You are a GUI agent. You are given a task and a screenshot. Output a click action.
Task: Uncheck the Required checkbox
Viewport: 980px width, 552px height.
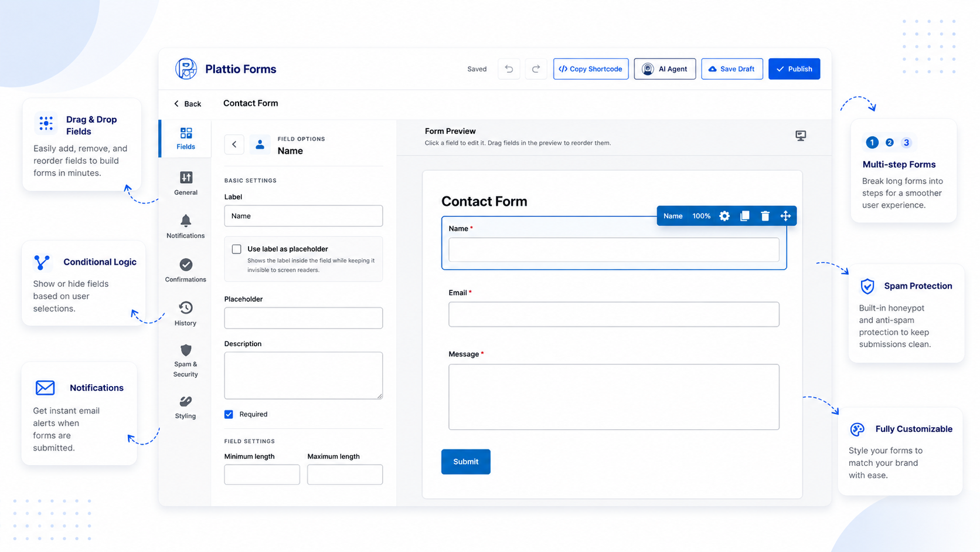coord(229,414)
